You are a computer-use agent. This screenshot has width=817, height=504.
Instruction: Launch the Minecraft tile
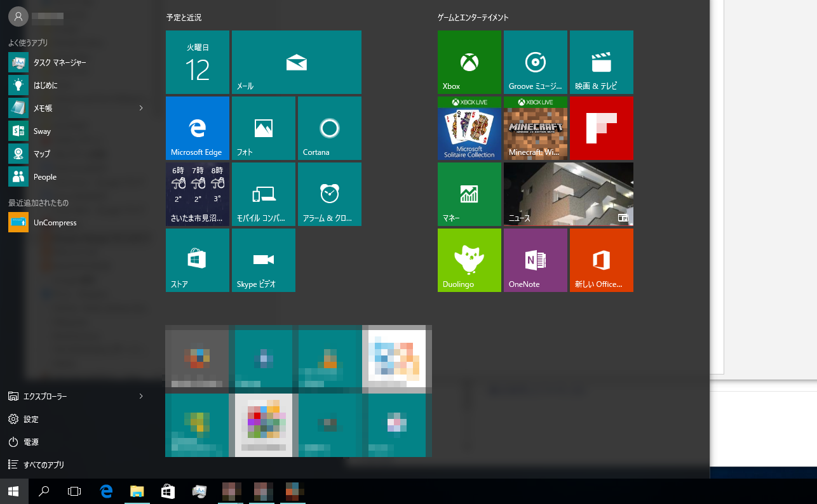[536, 128]
